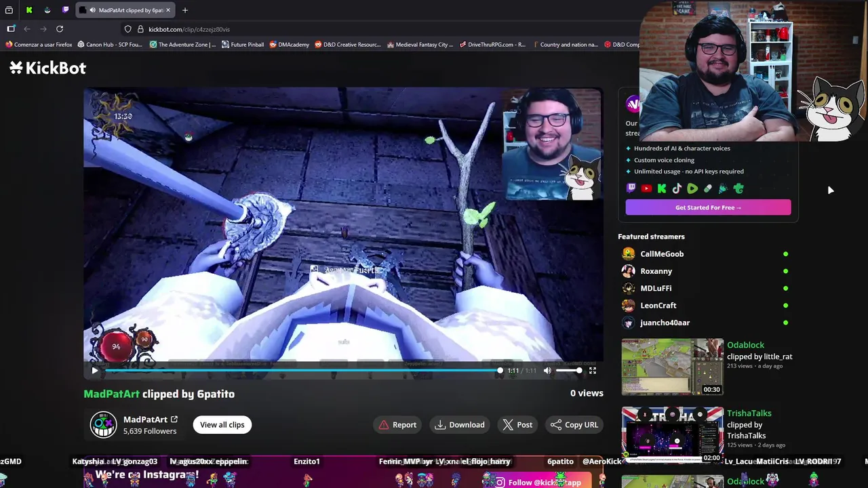Screen dimensions: 868x488
Task: Close the MadPatArt clip tab
Action: coord(168,10)
